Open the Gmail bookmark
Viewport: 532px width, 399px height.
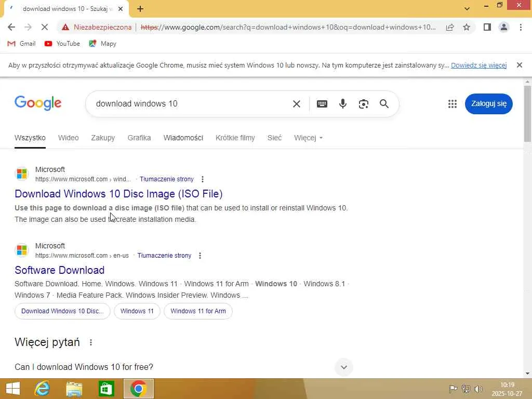point(21,44)
